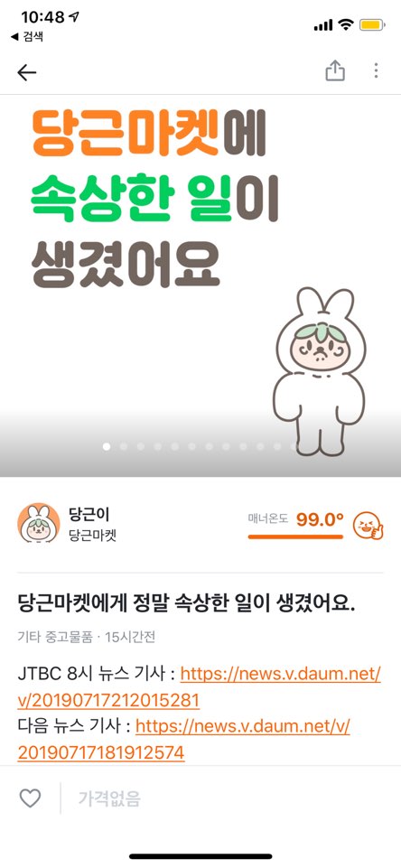Tap the 매너온도 99.0° progress bar
Viewport: 401px width, 868px height.
pyautogui.click(x=295, y=537)
